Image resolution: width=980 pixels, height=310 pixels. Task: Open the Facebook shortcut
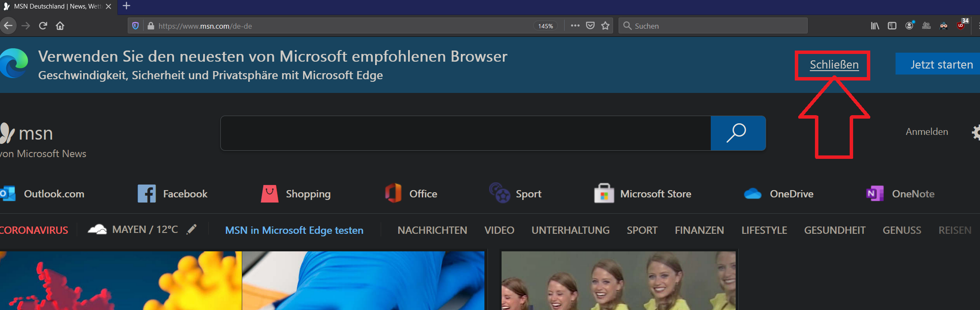172,194
